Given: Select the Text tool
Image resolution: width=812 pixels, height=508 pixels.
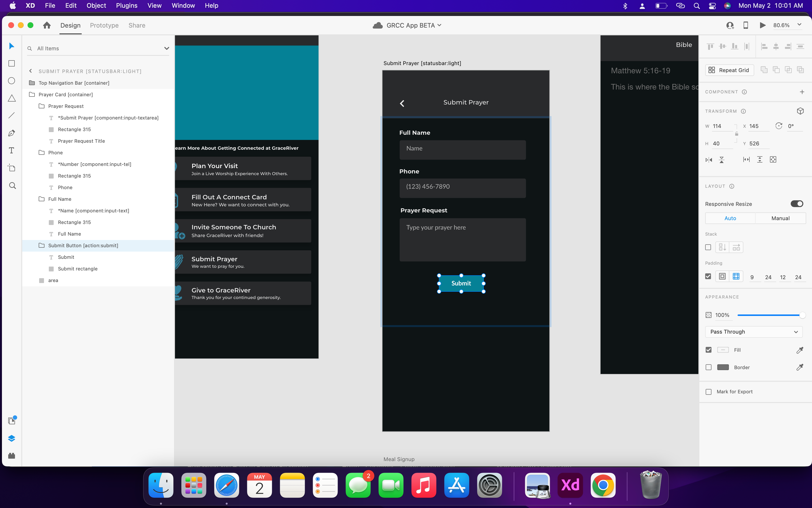Looking at the screenshot, I should point(12,150).
